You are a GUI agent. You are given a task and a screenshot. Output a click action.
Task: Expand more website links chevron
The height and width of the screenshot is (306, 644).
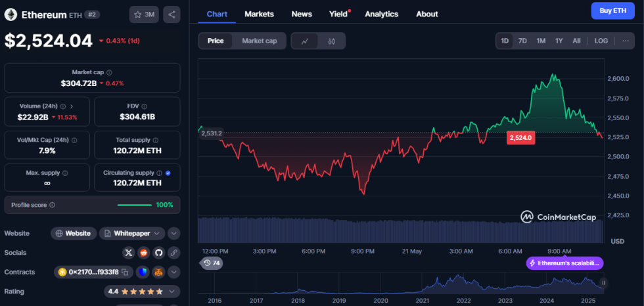[x=173, y=233]
